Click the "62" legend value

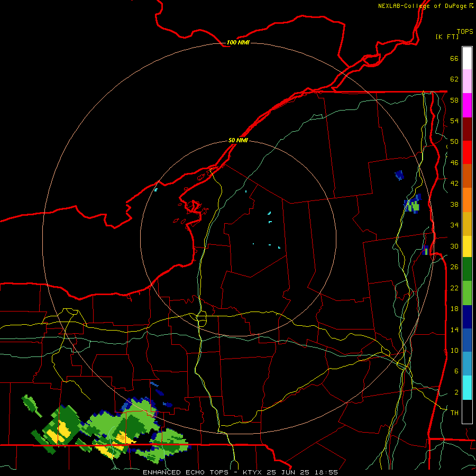[x=454, y=79]
